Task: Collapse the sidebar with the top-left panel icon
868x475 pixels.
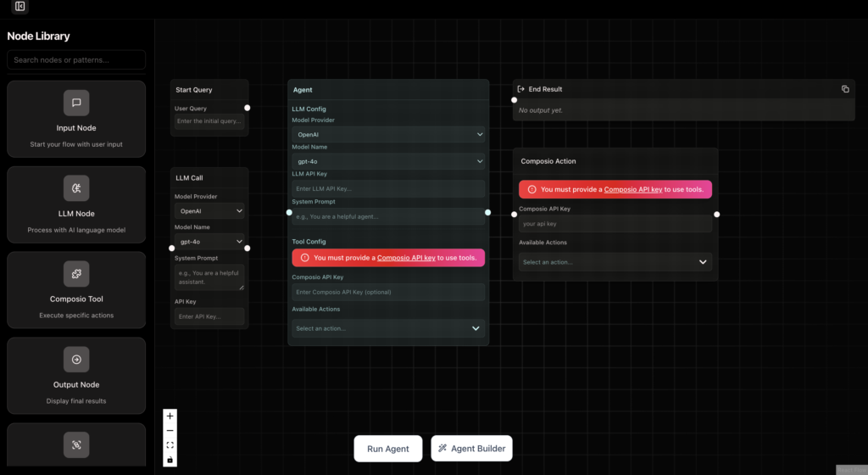Action: coord(20,6)
